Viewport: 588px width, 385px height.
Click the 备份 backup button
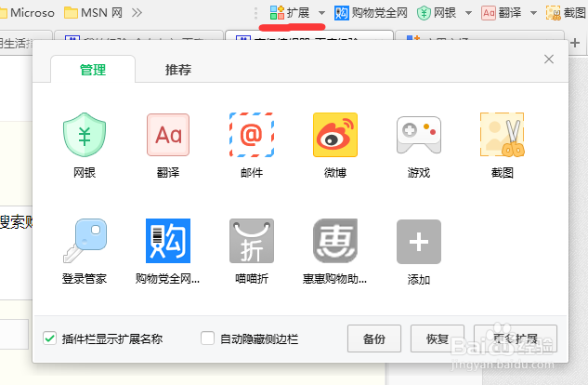(x=374, y=339)
